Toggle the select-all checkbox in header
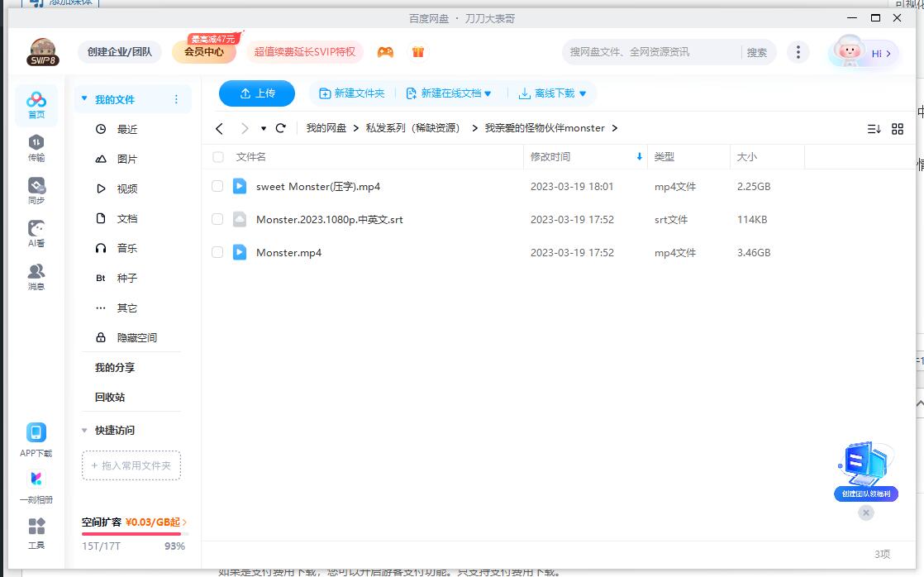This screenshot has height=577, width=924. coord(217,156)
